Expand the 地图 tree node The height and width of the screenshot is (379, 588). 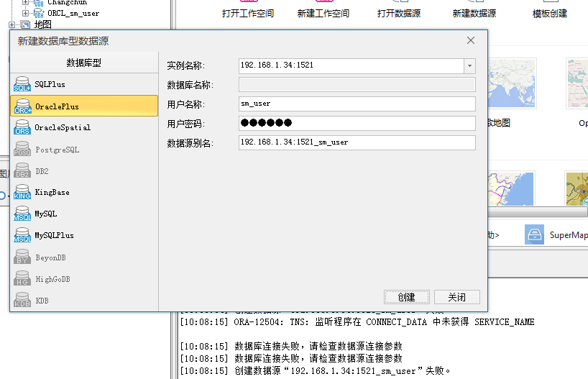pos(12,24)
